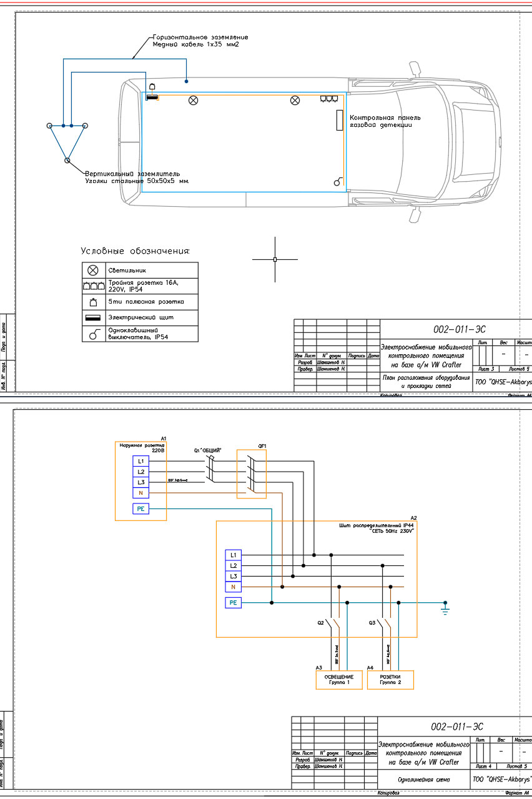Select the Q1 "ОБЩИЙ" main switch symbol

click(x=211, y=470)
